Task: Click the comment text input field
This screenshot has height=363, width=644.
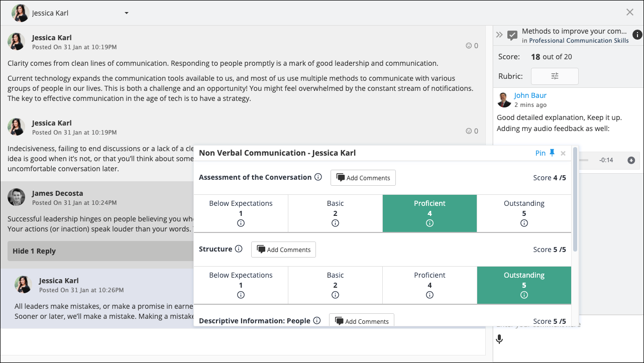Action: point(568,324)
